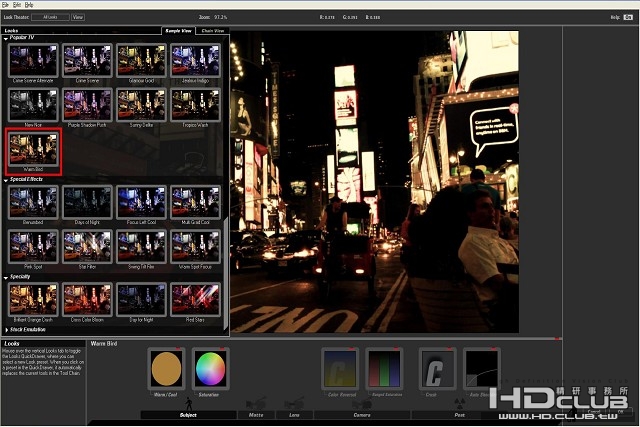Toggle the red enable light on Color Reversal
The height and width of the screenshot is (427, 640).
[x=352, y=348]
